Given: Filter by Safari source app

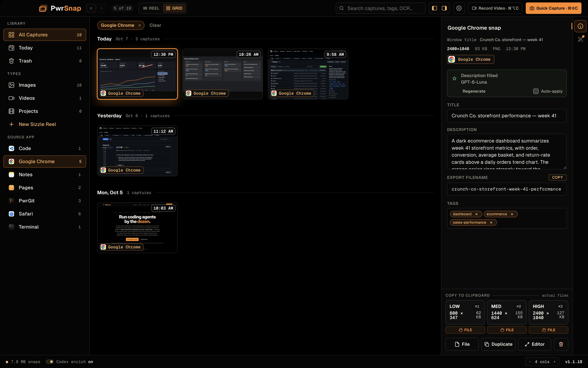Looking at the screenshot, I should [45, 214].
